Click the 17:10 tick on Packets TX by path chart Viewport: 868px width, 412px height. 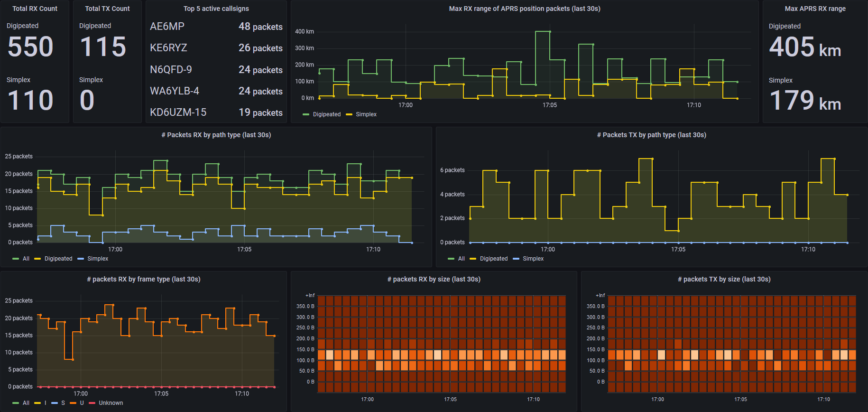pyautogui.click(x=808, y=250)
